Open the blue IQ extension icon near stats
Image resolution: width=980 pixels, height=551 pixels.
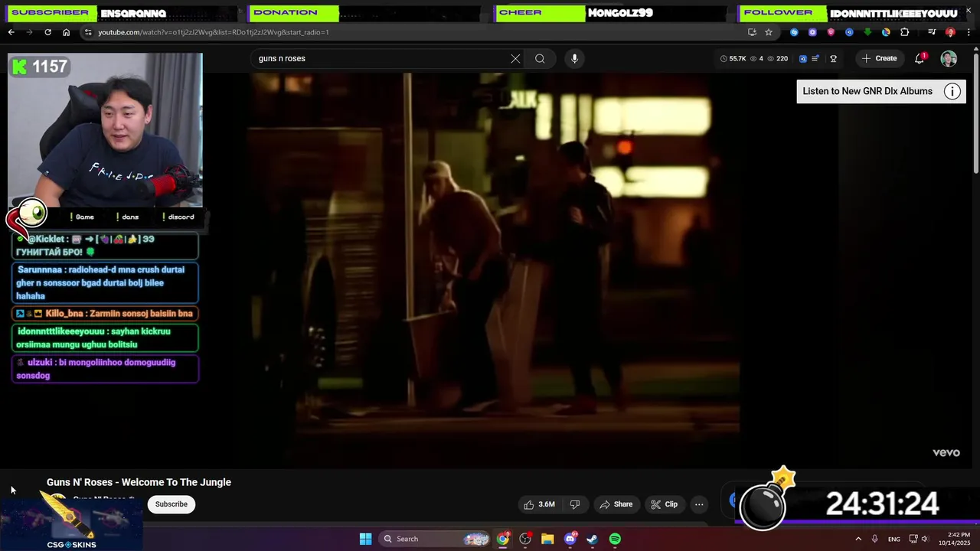pos(803,58)
